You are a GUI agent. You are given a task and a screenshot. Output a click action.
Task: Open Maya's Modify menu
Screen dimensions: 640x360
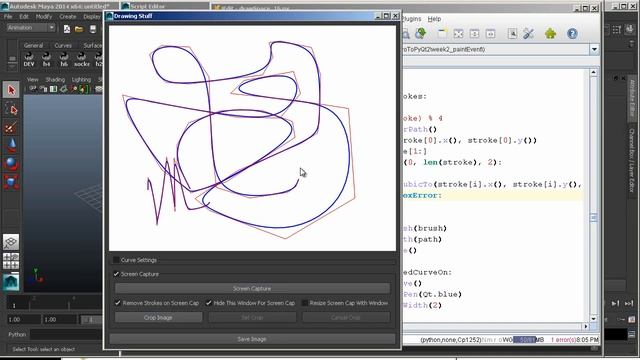(44, 17)
